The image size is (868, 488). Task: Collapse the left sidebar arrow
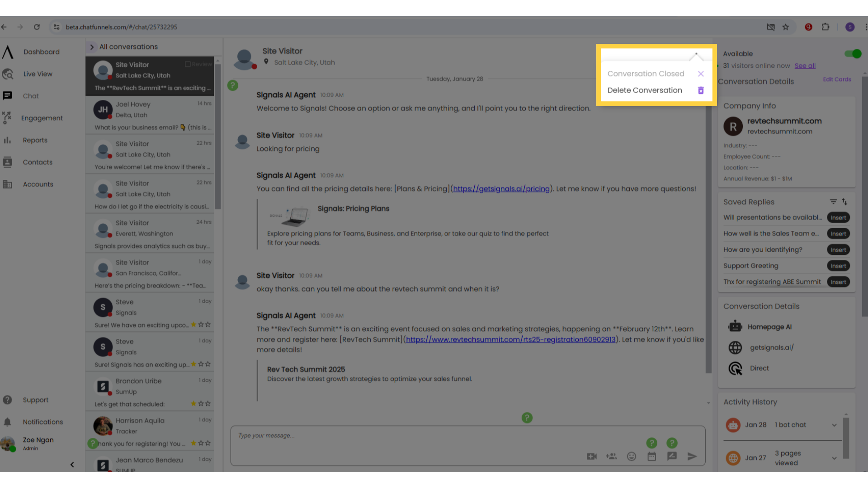[x=72, y=465]
